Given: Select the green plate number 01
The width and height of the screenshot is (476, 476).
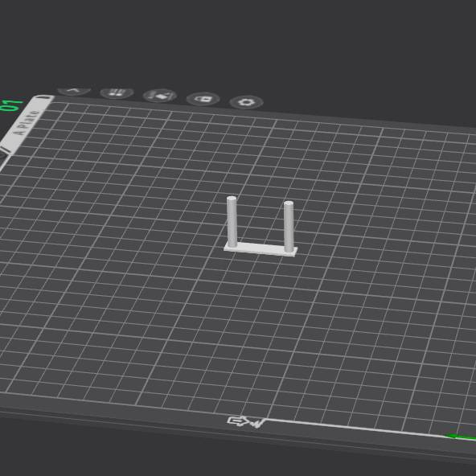Looking at the screenshot, I should (x=11, y=105).
